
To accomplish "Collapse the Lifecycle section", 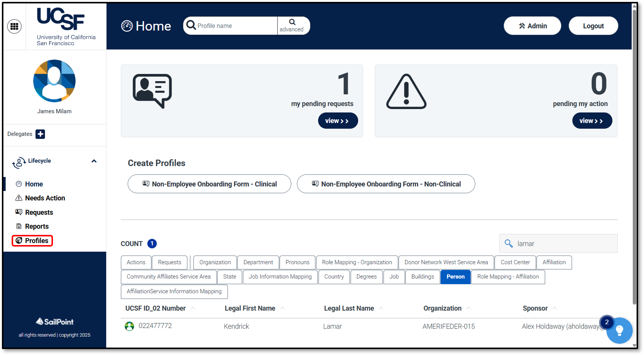I will coord(94,161).
